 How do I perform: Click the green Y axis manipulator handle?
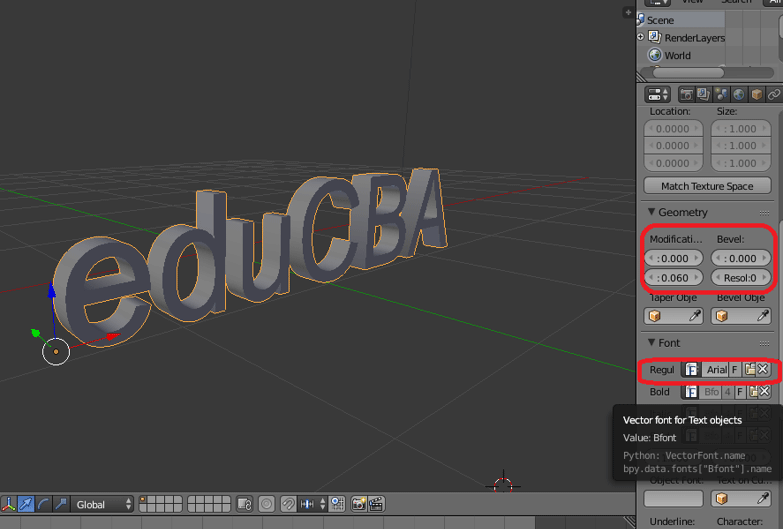coord(36,333)
